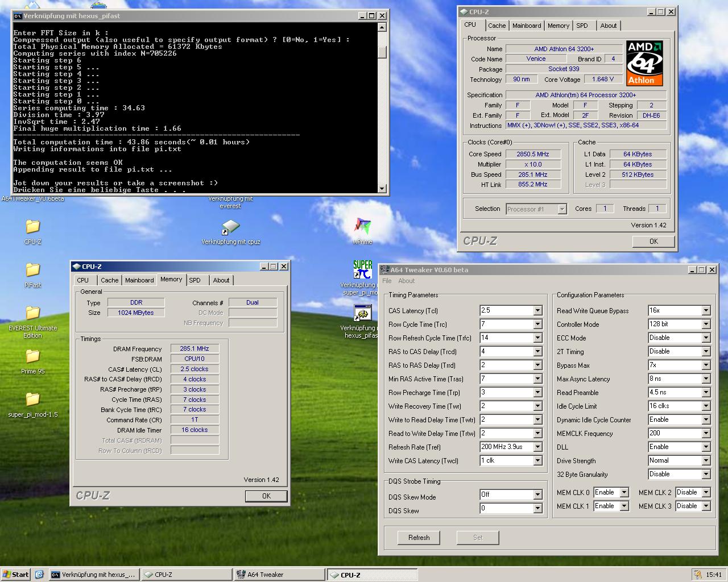Click the console window title icon
Viewport: 728px width, 582px height.
click(x=18, y=16)
